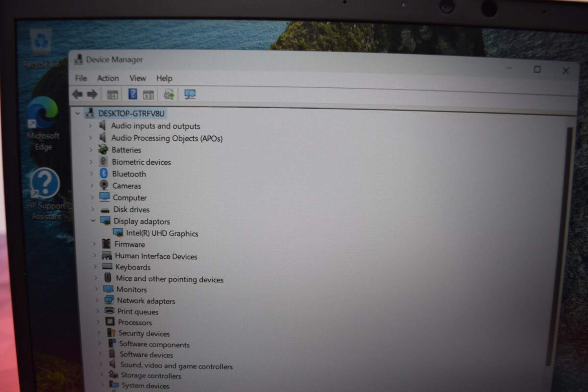Expand the Human Interface Devices node
Image resolution: width=588 pixels, height=392 pixels.
[95, 255]
